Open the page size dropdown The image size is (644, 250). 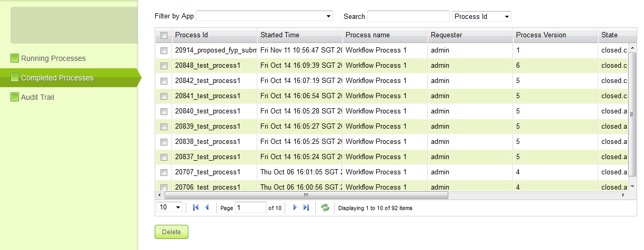pos(170,207)
